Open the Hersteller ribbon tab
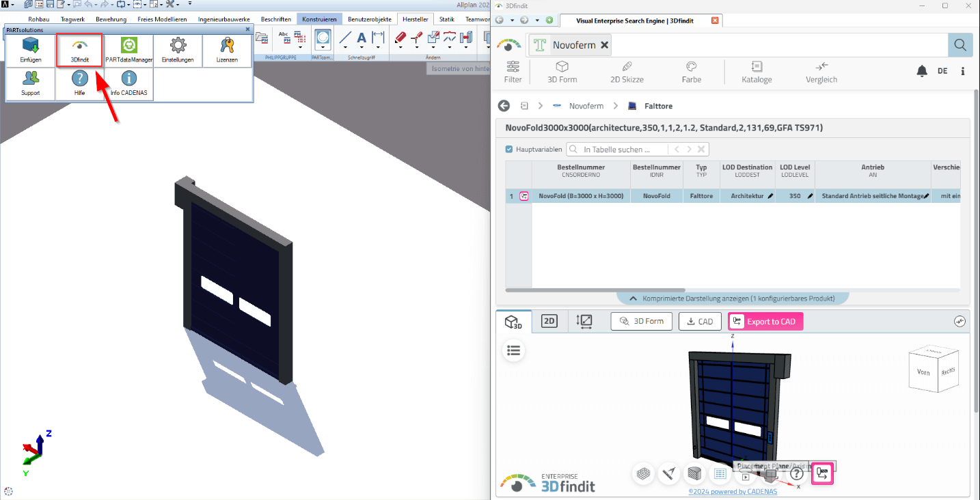Screen dimensions: 980x500 click(416, 19)
